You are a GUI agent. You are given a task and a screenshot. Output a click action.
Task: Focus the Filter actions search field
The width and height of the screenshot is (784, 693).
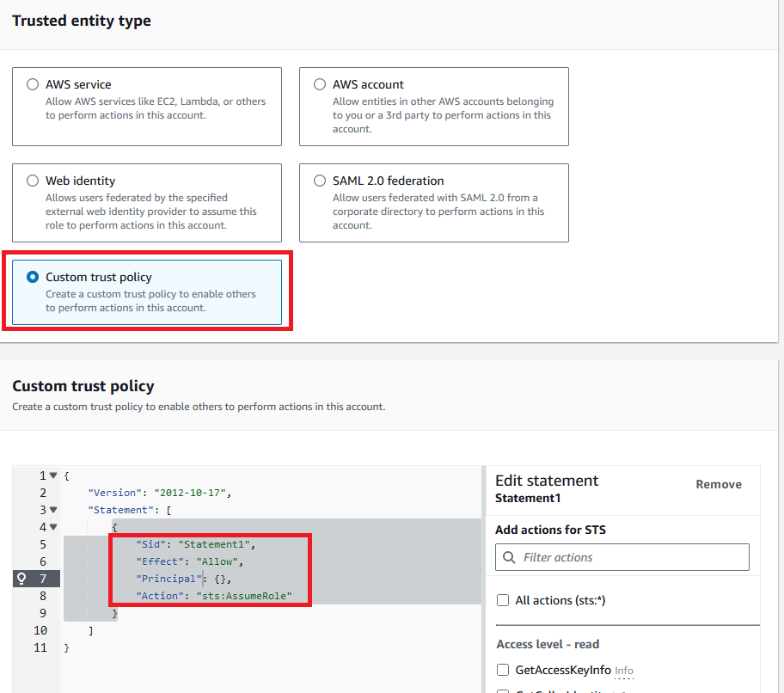pos(632,557)
